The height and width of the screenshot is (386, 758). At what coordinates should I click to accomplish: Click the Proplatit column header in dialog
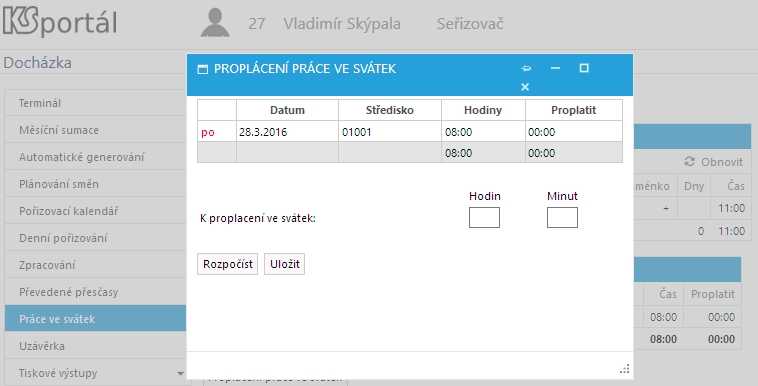point(574,110)
